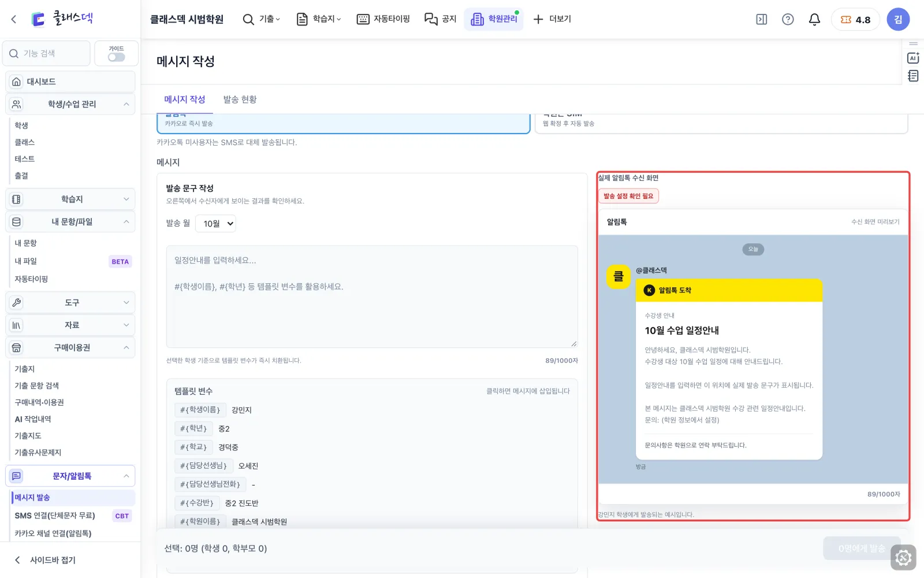
Task: Open the 기출 search menu
Action: coord(261,19)
